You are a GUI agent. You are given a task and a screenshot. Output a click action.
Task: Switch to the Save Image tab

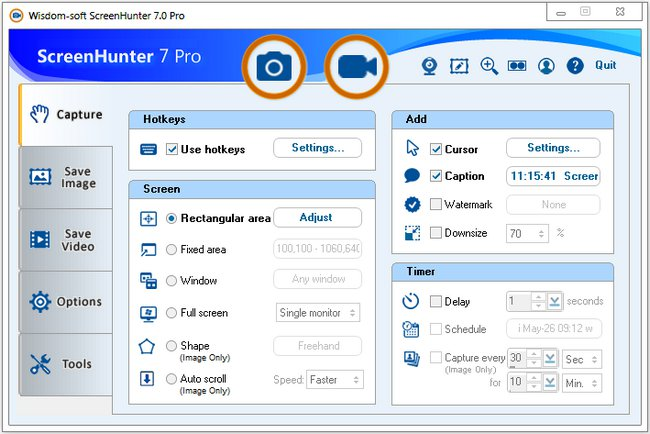66,177
